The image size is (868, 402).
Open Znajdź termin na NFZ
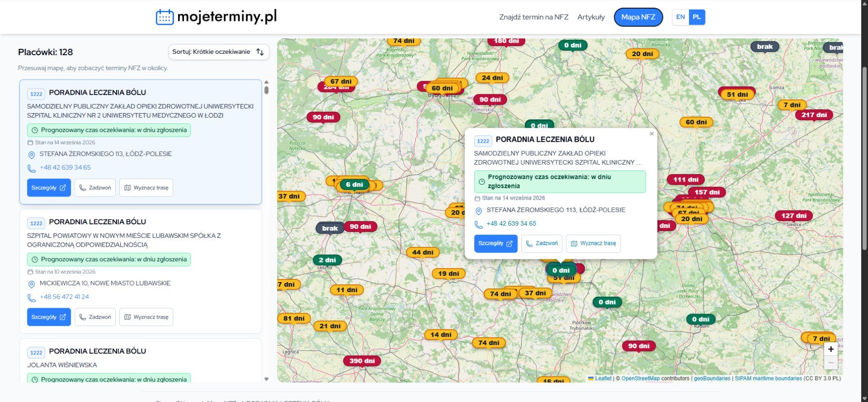tap(534, 17)
